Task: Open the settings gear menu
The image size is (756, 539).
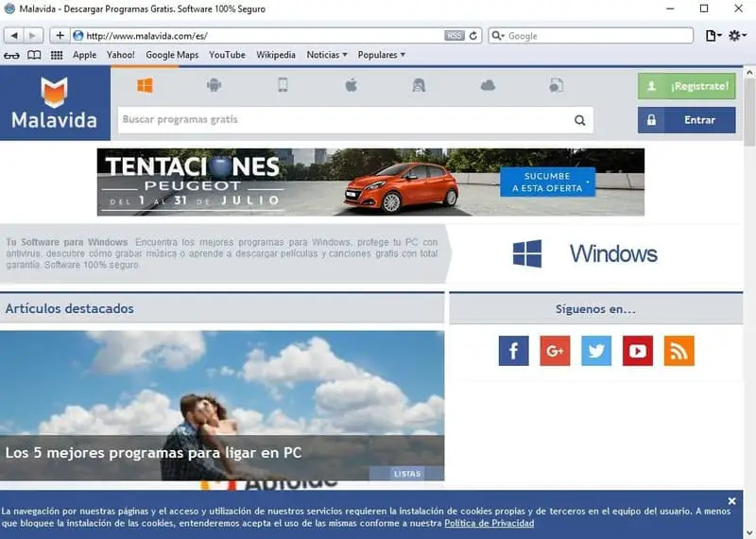Action: [x=736, y=36]
